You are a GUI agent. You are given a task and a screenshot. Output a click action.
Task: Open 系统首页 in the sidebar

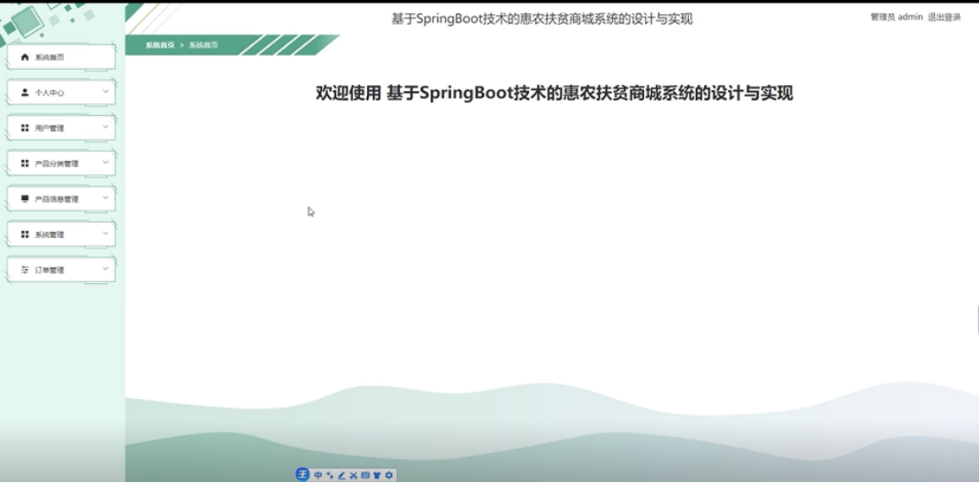pos(61,57)
